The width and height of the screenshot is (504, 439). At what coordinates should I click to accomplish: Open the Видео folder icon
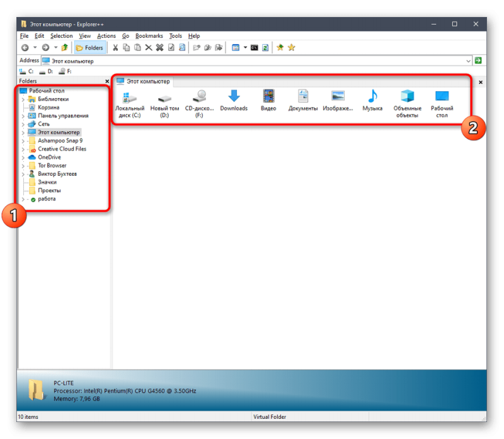268,101
